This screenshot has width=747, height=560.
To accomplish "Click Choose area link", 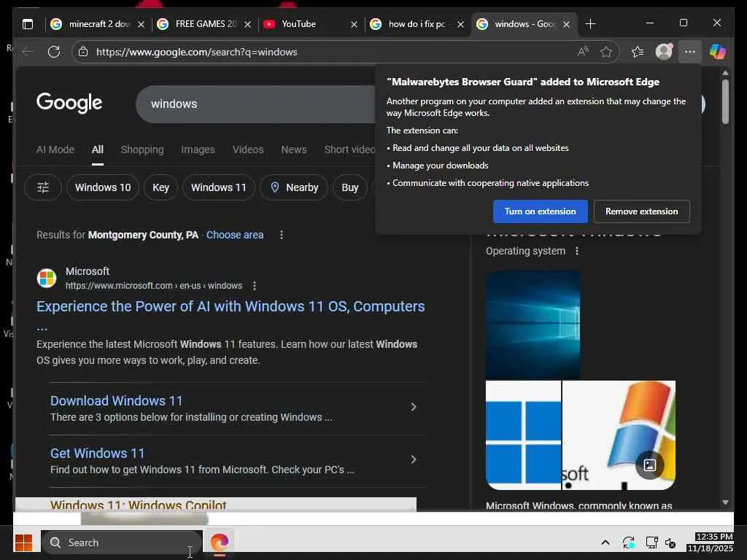I will coord(235,235).
